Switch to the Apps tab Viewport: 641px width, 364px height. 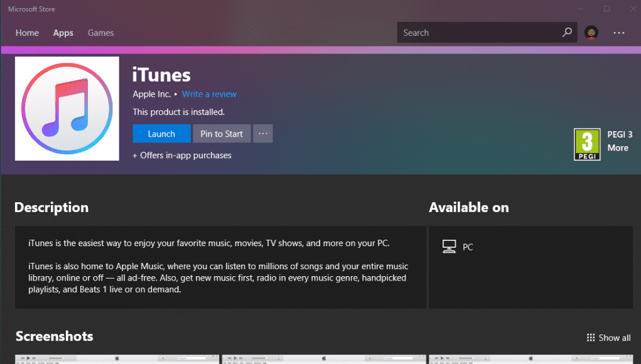coord(63,33)
